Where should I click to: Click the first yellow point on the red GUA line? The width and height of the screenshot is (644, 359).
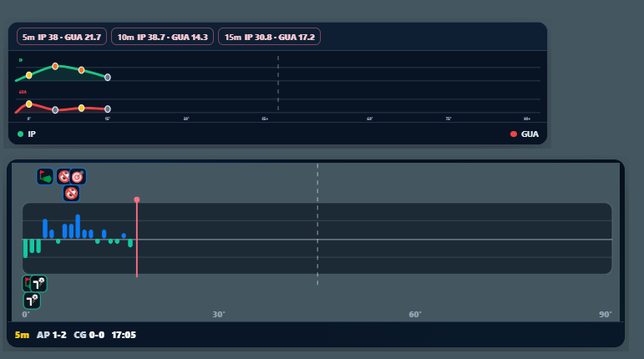[28, 104]
